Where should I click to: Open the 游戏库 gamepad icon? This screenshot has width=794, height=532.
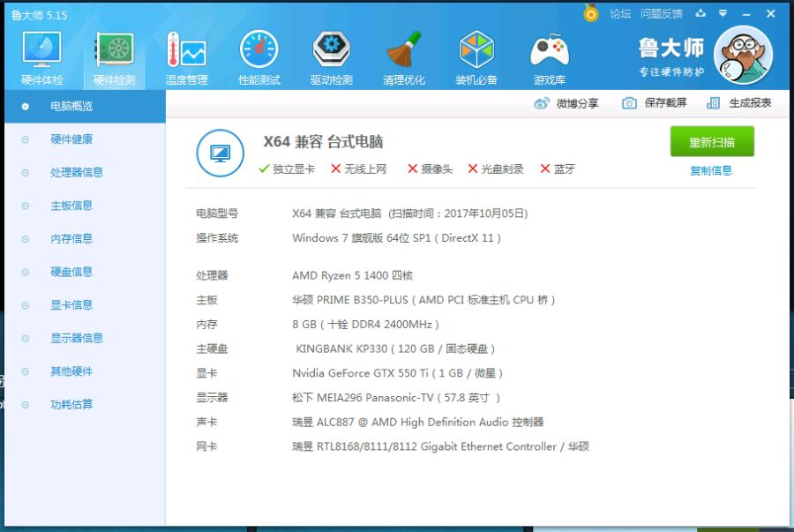tap(550, 57)
